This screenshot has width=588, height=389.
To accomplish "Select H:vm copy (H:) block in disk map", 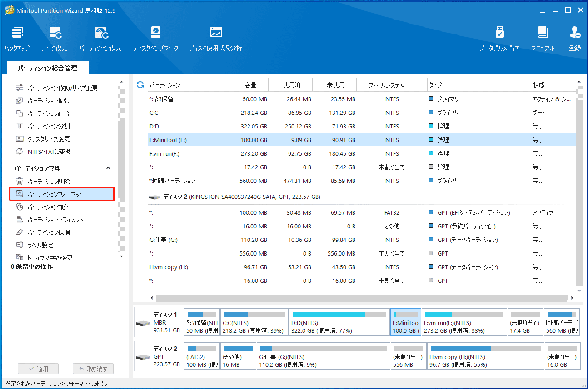I will pyautogui.click(x=485, y=356).
